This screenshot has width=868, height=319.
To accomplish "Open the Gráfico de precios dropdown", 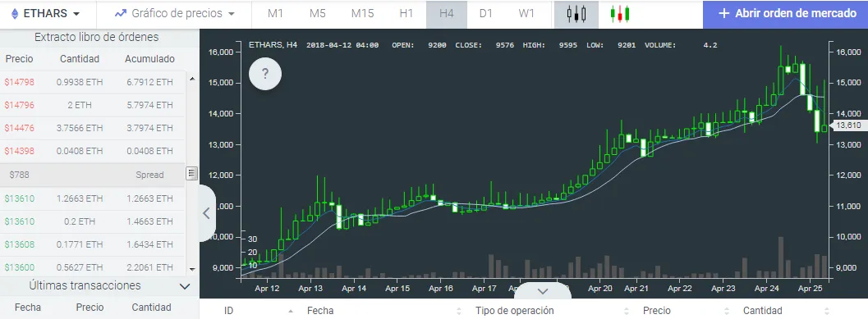I will 174,14.
